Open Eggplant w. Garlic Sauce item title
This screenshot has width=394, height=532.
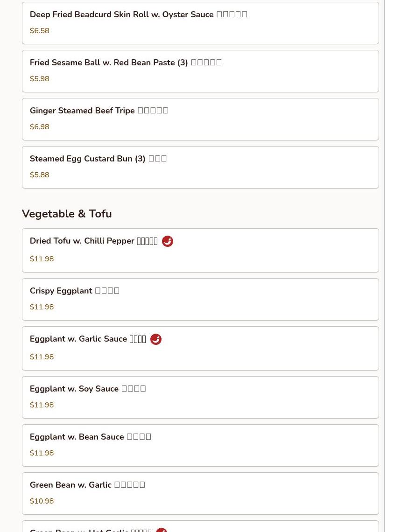tap(88, 339)
